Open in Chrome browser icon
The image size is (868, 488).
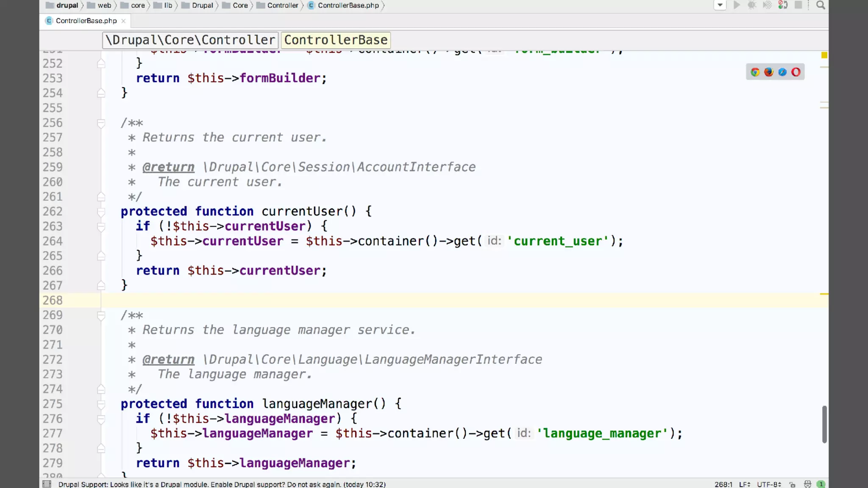point(755,72)
